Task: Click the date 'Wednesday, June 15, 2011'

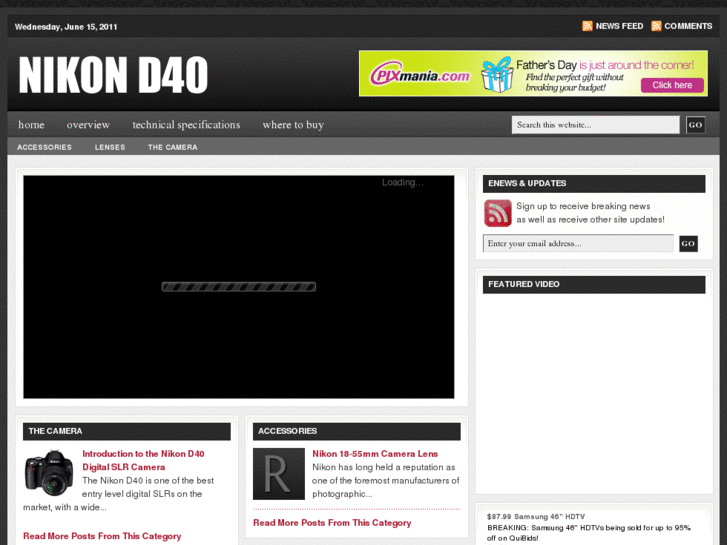Action: (x=66, y=27)
